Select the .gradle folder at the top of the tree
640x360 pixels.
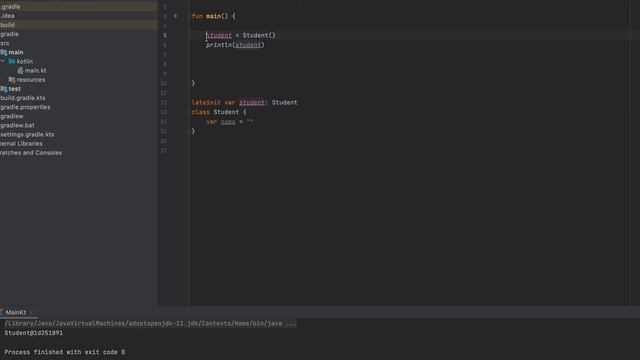(10, 7)
